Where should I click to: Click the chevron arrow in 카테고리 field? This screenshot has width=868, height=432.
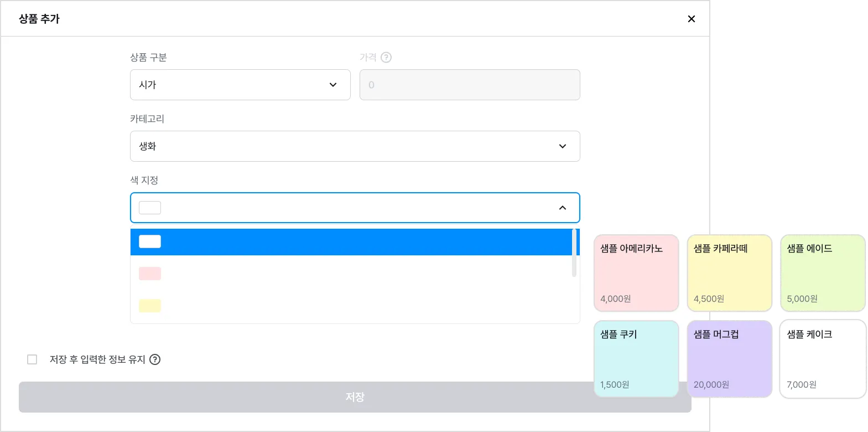point(563,146)
